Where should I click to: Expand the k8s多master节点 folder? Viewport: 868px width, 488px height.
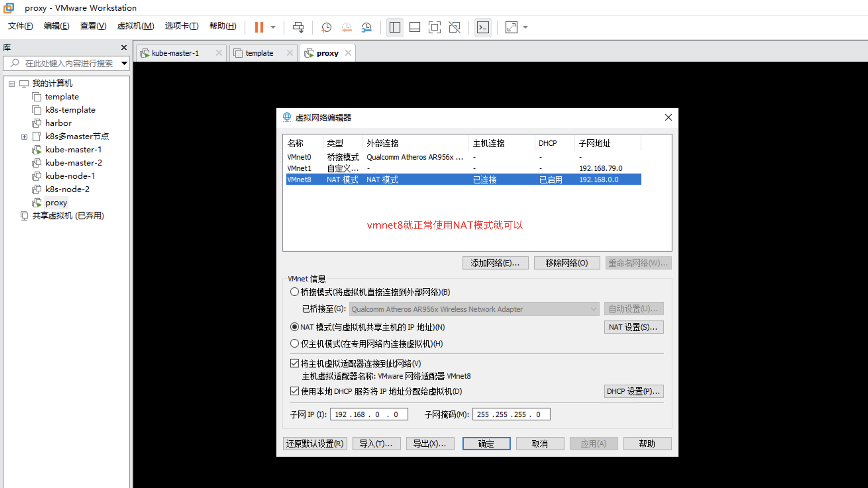pyautogui.click(x=24, y=137)
